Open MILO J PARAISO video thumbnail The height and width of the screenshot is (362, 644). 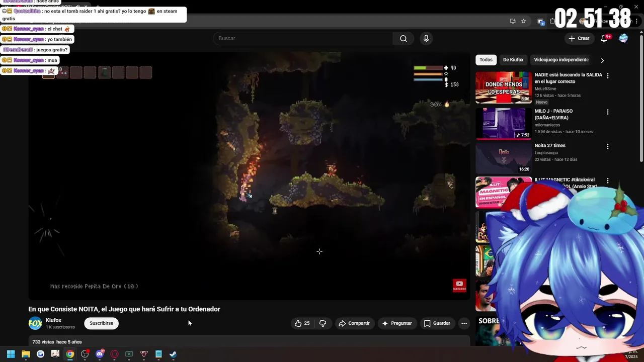504,123
